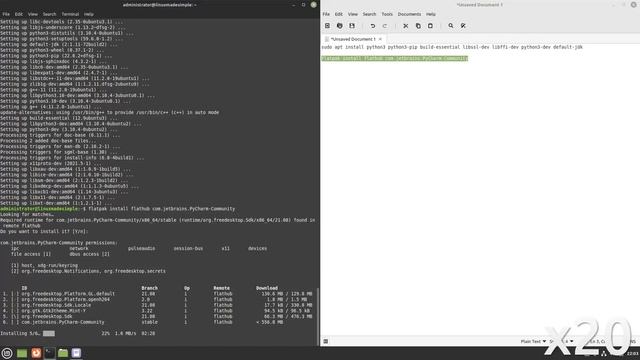
Task: Open the Terminal window's Edit menu
Action: click(x=19, y=14)
